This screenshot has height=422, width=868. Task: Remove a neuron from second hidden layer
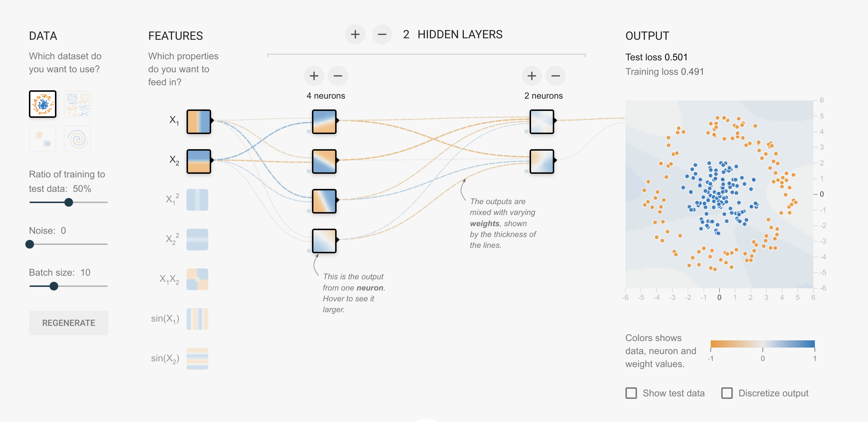[x=556, y=76]
